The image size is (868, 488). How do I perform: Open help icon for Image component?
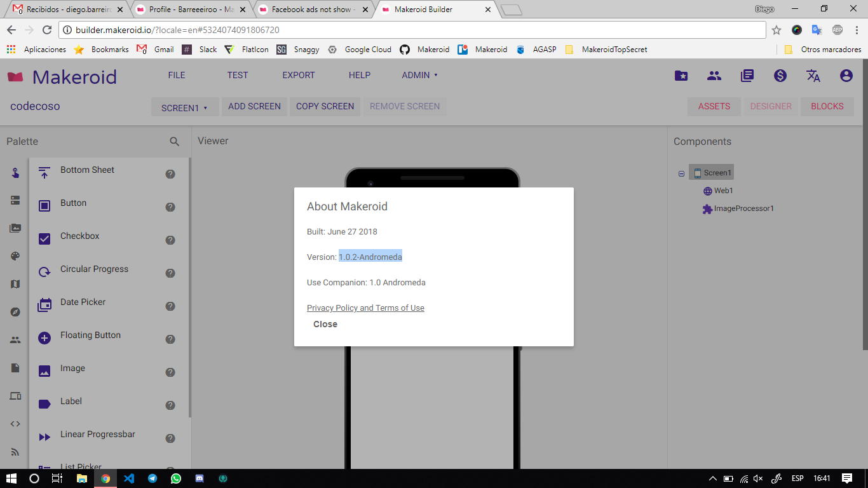170,372
